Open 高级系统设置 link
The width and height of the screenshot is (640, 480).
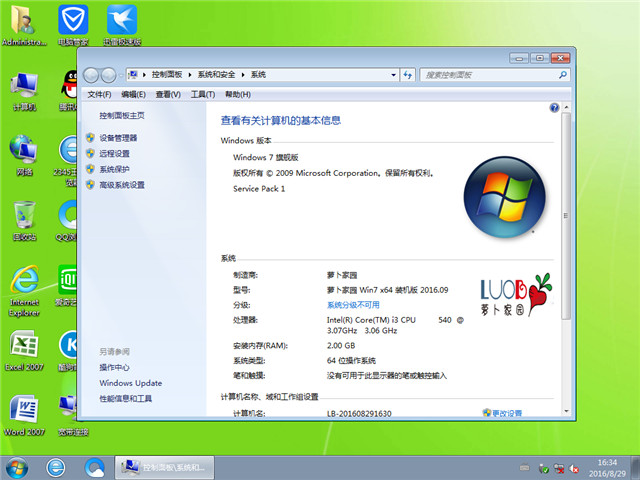point(122,185)
